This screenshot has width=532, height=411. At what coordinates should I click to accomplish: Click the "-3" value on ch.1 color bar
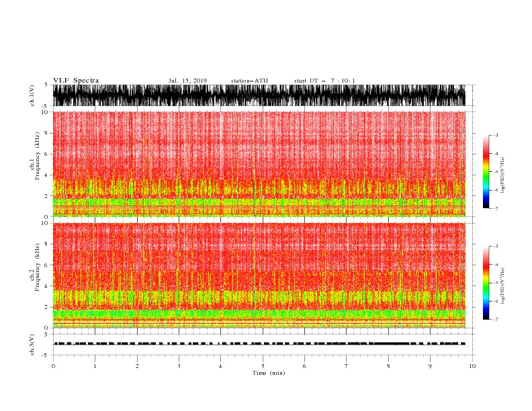496,135
